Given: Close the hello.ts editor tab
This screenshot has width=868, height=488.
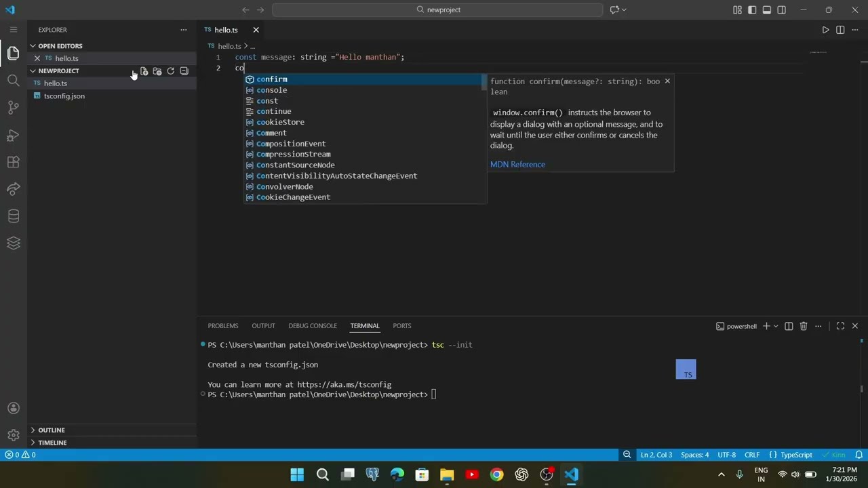Looking at the screenshot, I should click(256, 30).
